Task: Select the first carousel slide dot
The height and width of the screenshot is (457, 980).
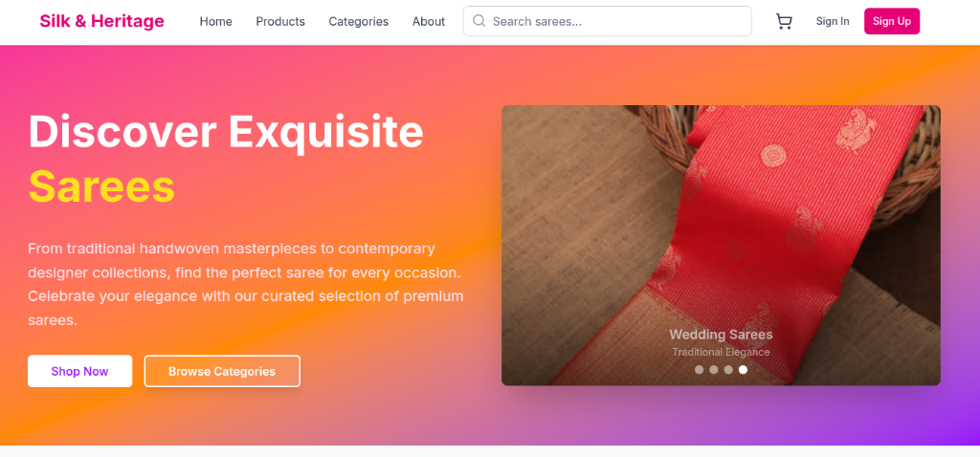Action: point(699,370)
